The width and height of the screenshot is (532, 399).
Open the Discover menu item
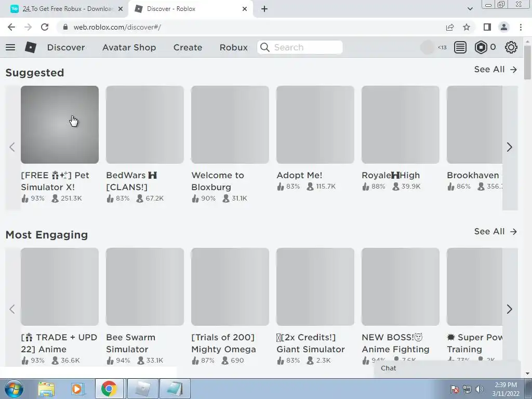click(x=66, y=47)
